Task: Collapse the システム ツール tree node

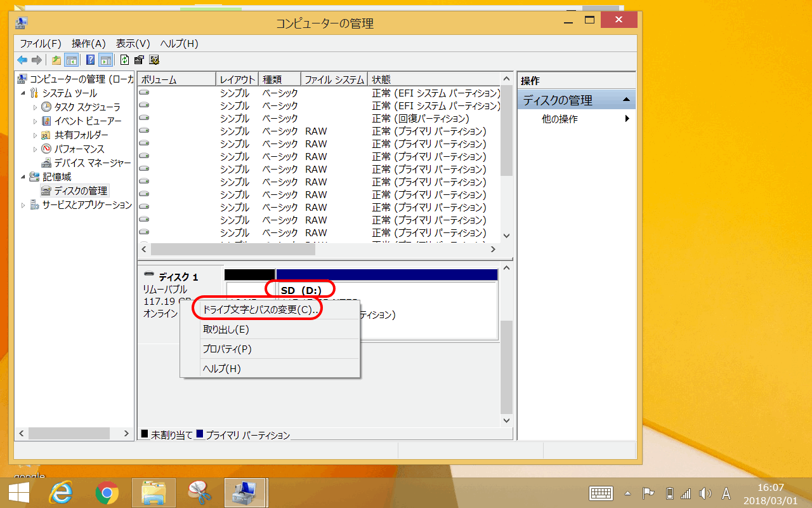Action: pyautogui.click(x=23, y=93)
